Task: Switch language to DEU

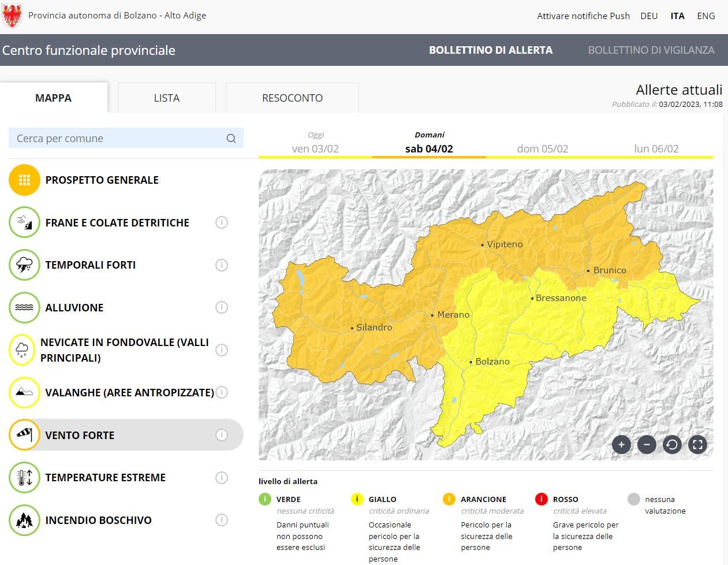Action: pos(649,16)
